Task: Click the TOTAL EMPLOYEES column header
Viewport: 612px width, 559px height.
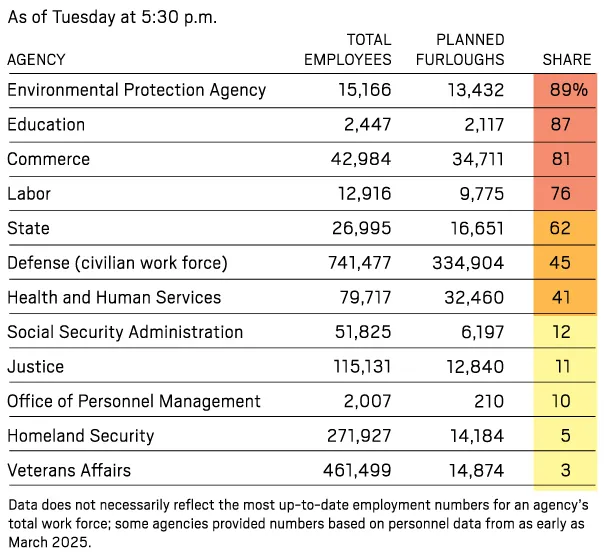Action: click(x=348, y=50)
